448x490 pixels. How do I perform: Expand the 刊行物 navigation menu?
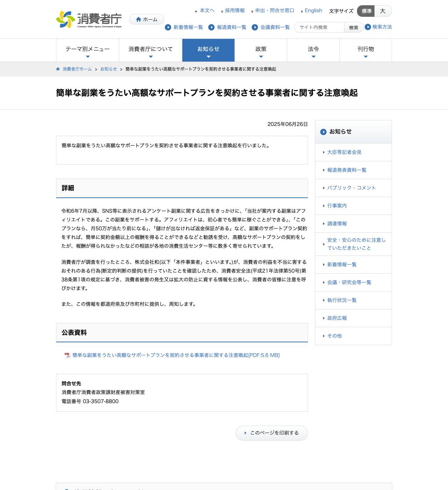pos(366,50)
